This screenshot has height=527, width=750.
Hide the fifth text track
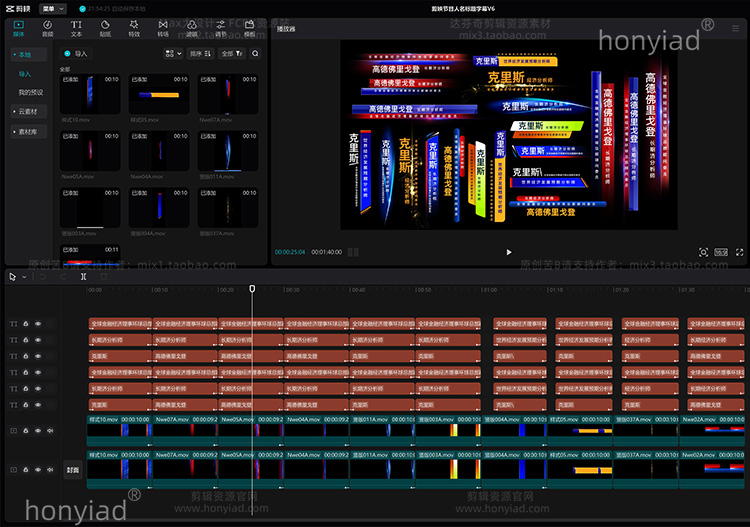coord(38,389)
